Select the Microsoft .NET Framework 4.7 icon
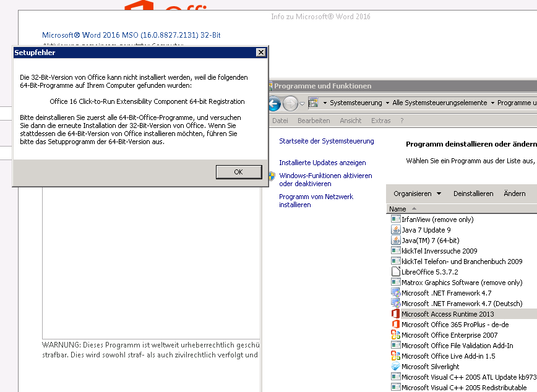Image resolution: width=537 pixels, height=392 pixels. (x=396, y=292)
